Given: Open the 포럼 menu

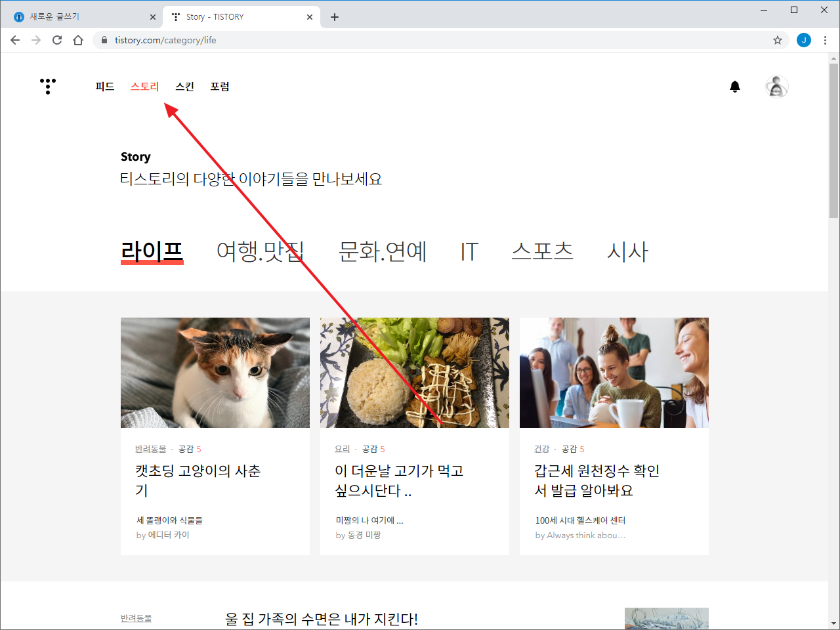Looking at the screenshot, I should (x=220, y=87).
